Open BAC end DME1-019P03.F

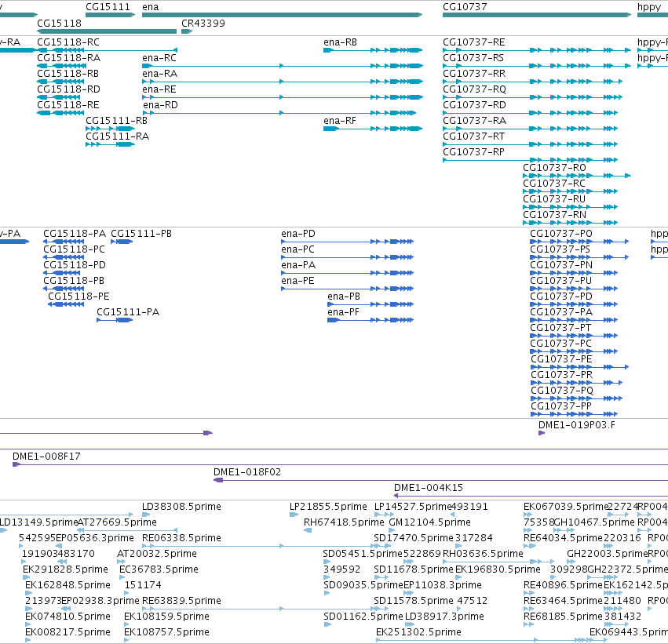coord(577,425)
